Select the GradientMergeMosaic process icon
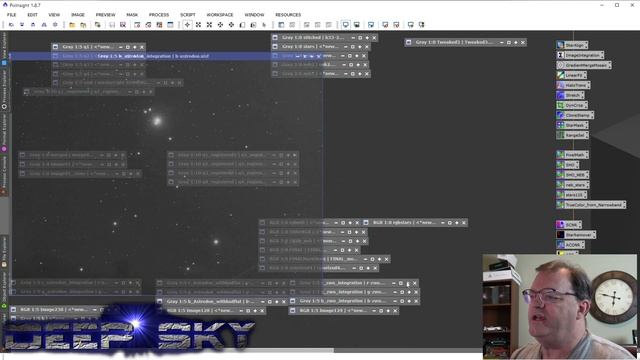Screen dimensions: 640x360 [584, 65]
